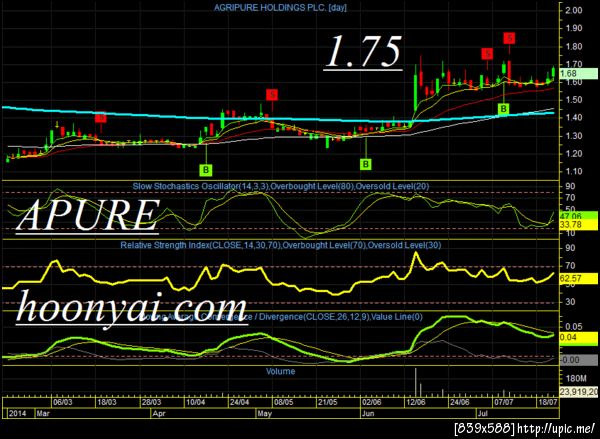Click the 06/03 date label
600x439 pixels.
pos(63,402)
